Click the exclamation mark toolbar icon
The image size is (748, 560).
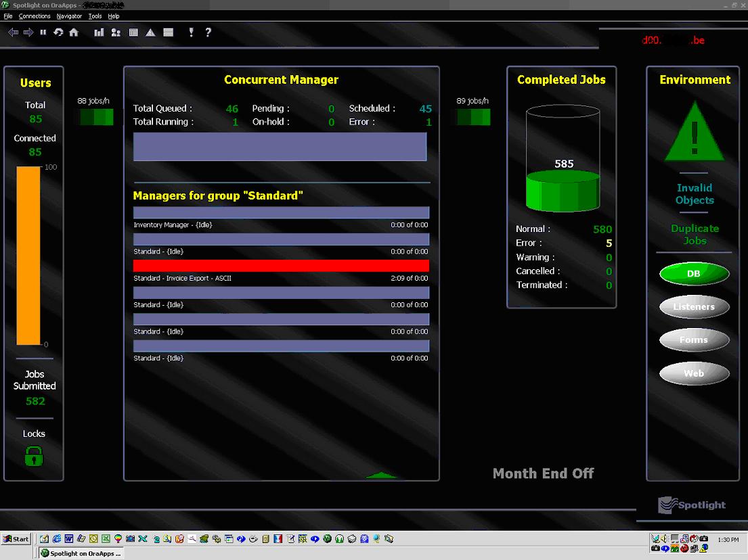click(192, 32)
